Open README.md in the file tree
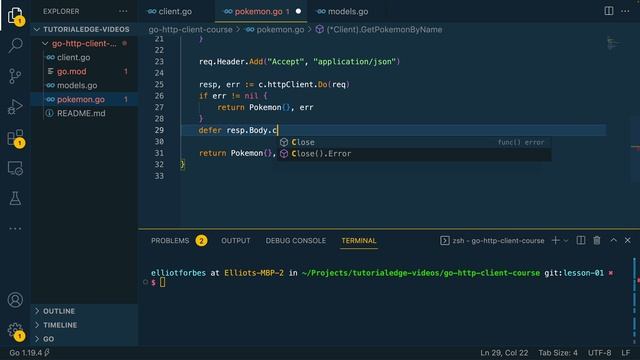Image resolution: width=640 pixels, height=360 pixels. (x=84, y=113)
